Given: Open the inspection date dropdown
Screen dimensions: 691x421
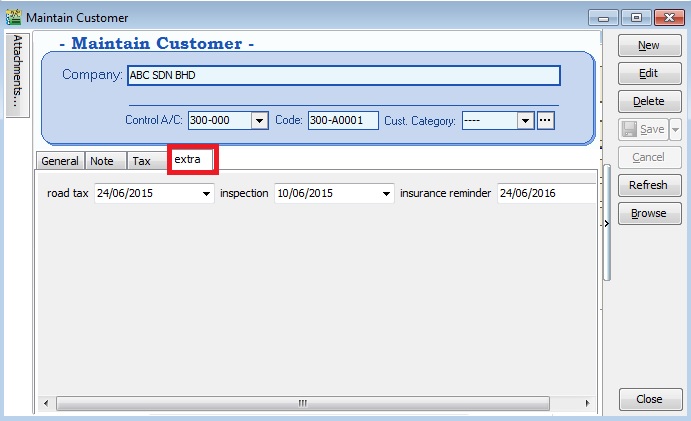Looking at the screenshot, I should click(x=386, y=193).
